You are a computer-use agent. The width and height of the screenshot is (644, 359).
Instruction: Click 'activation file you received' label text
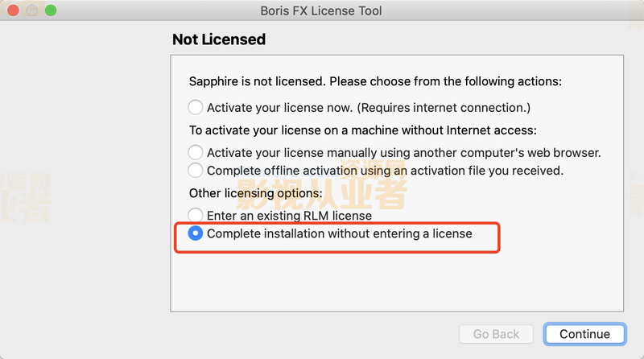[x=487, y=171]
